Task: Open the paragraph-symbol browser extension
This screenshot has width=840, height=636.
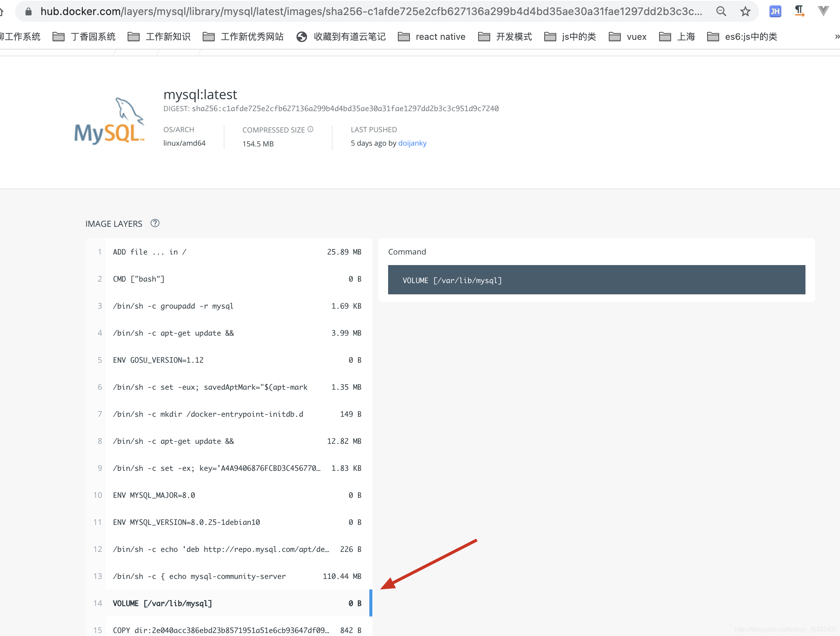Action: tap(799, 11)
